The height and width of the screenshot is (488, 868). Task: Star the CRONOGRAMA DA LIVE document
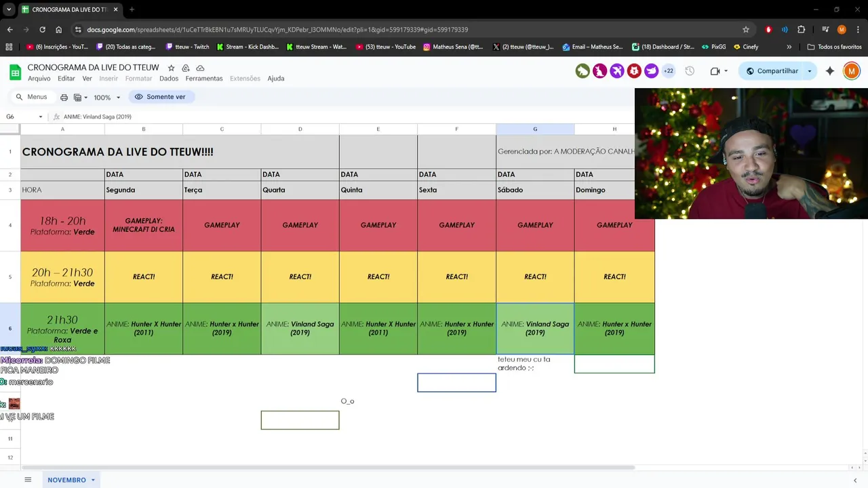click(x=172, y=68)
